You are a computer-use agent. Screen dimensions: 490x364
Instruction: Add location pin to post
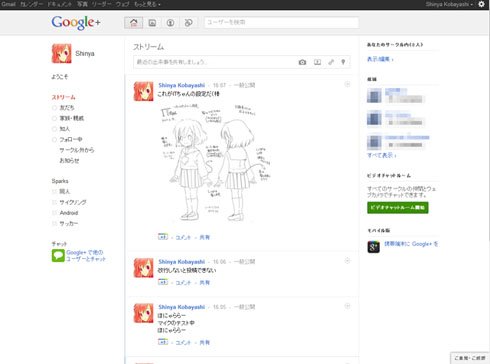click(x=343, y=62)
